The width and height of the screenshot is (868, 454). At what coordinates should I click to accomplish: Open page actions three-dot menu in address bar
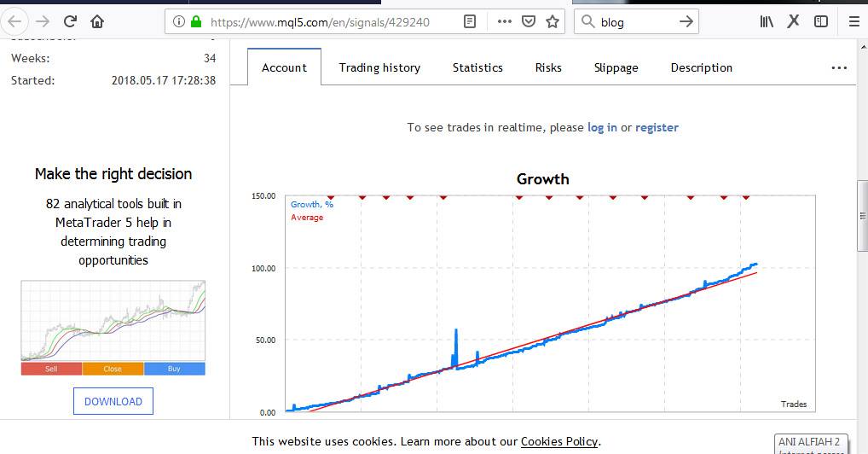[504, 21]
